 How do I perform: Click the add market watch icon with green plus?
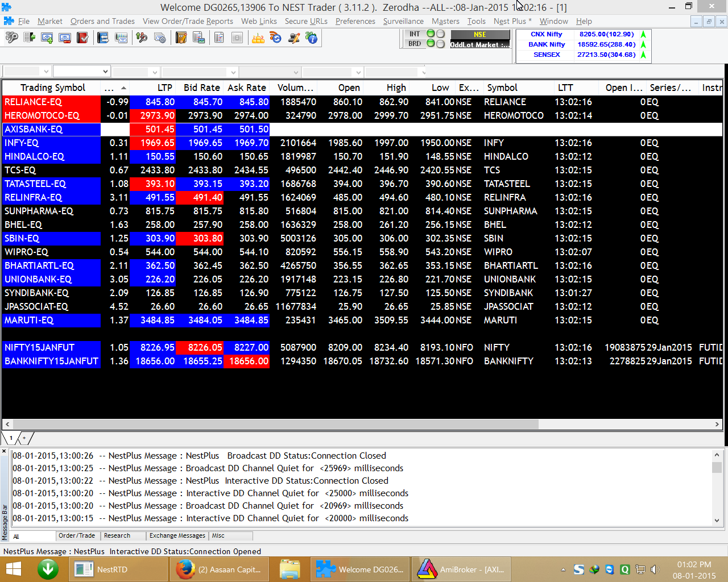pyautogui.click(x=47, y=38)
